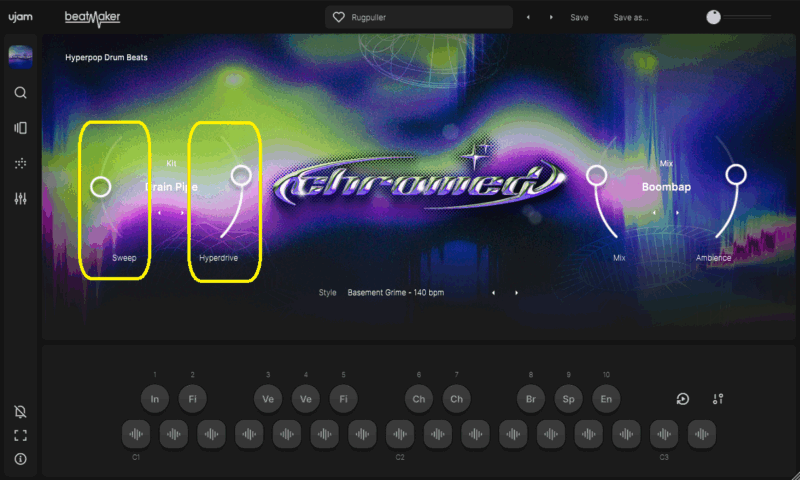The image size is (800, 480).
Task: Click the Style label text
Action: [328, 293]
